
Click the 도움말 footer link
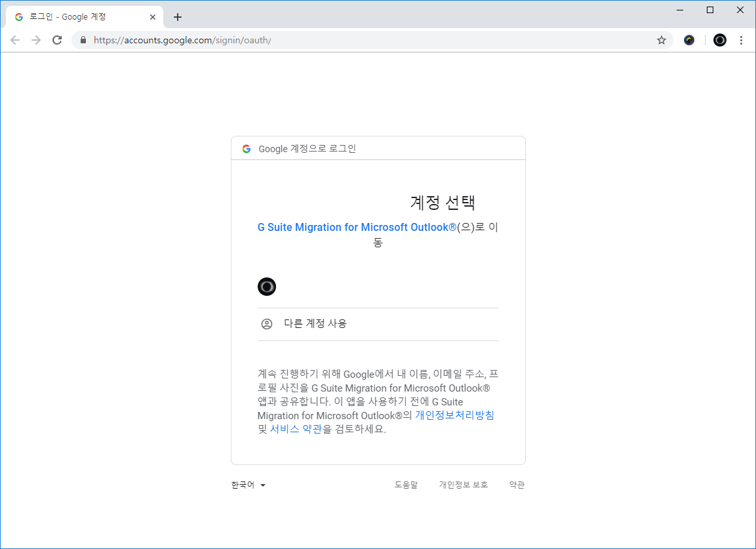pyautogui.click(x=406, y=485)
